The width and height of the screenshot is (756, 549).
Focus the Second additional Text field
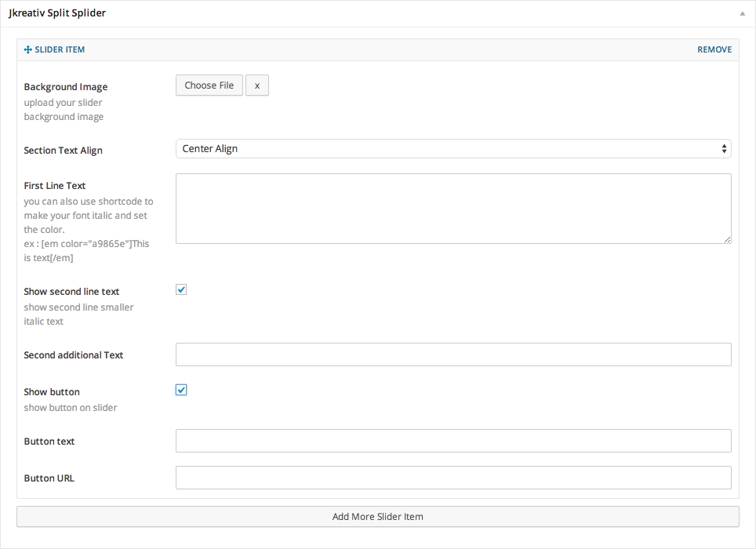pos(453,354)
